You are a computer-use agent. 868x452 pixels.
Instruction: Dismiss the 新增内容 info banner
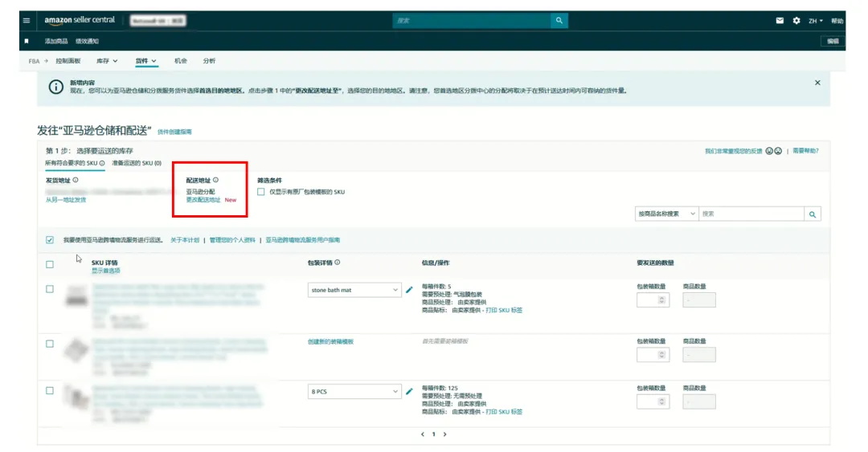(x=817, y=83)
